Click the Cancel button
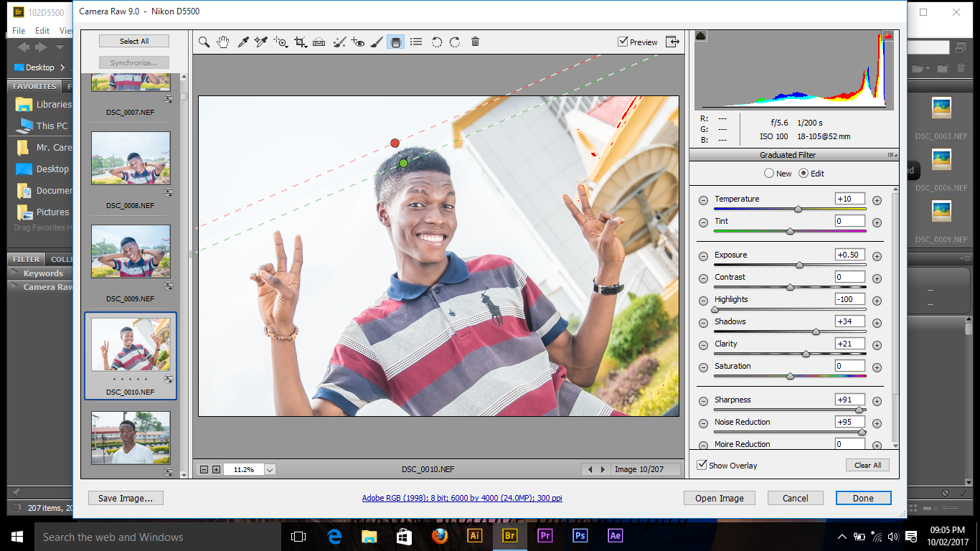This screenshot has height=551, width=980. [795, 498]
